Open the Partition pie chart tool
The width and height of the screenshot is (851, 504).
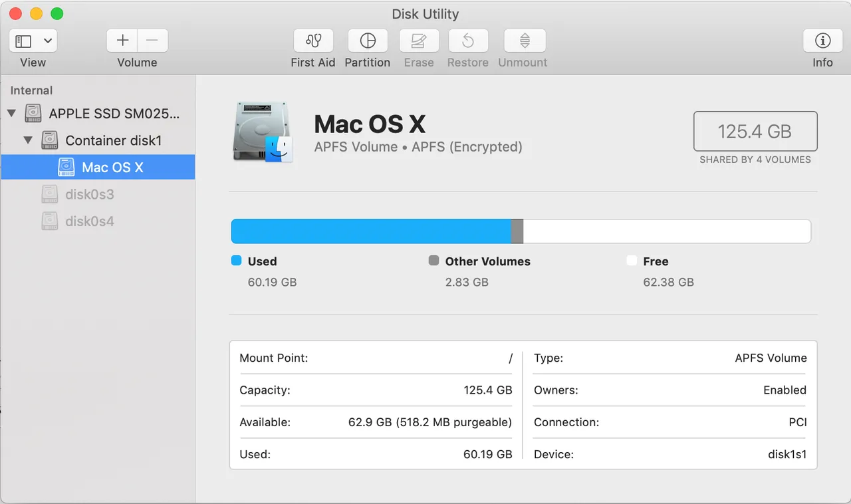tap(368, 41)
